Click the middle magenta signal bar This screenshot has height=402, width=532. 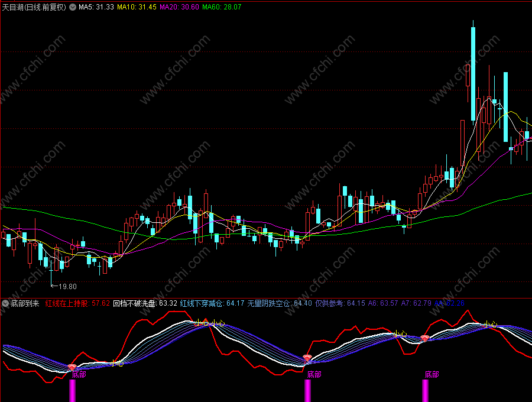(307, 391)
